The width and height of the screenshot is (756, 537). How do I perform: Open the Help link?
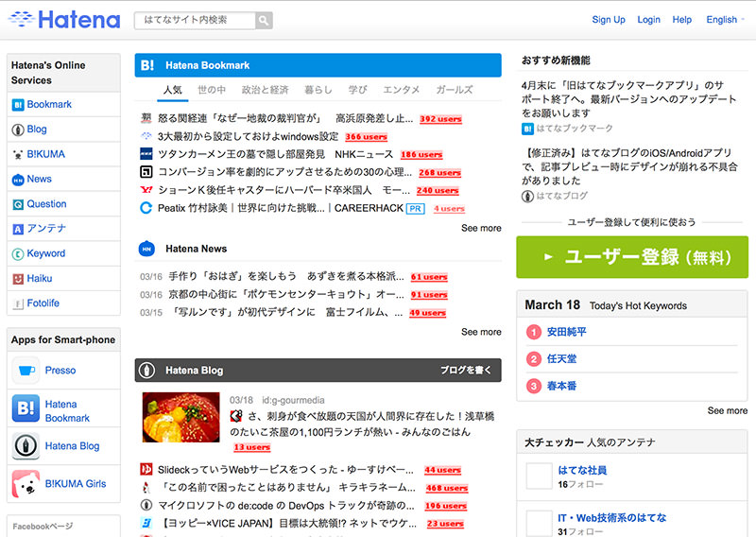click(x=681, y=20)
